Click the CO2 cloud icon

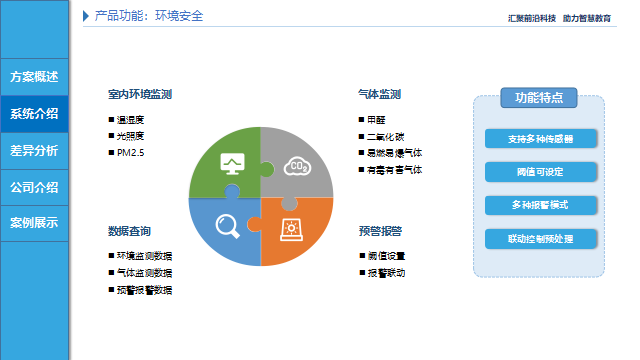click(x=297, y=166)
